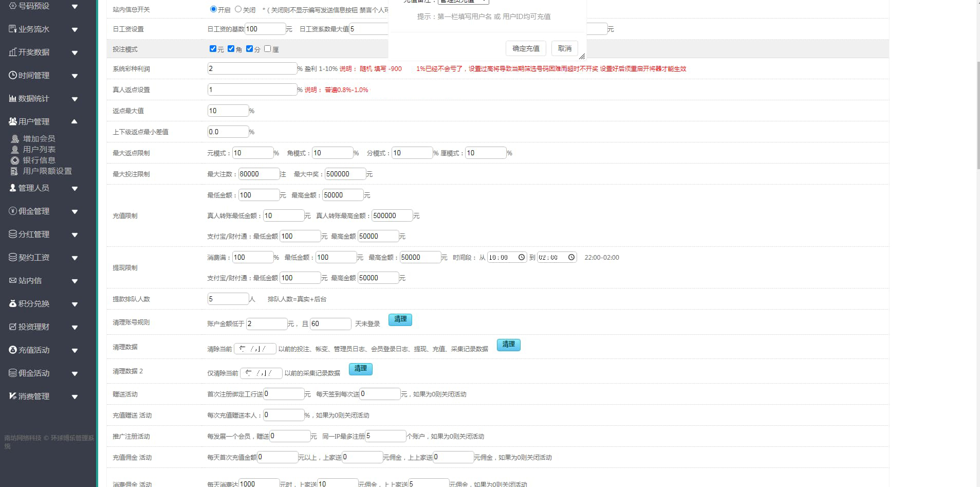Click the envelope icon beside 站内信

point(13,280)
